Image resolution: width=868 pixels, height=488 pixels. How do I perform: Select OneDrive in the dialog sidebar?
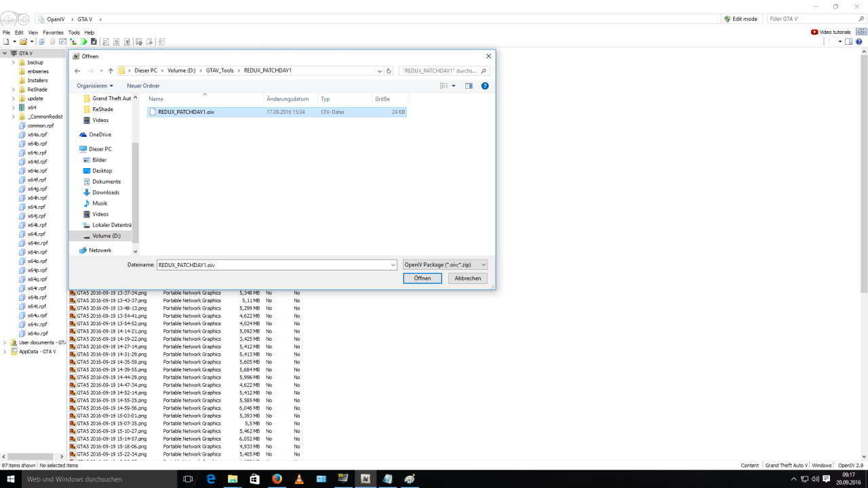[x=100, y=135]
